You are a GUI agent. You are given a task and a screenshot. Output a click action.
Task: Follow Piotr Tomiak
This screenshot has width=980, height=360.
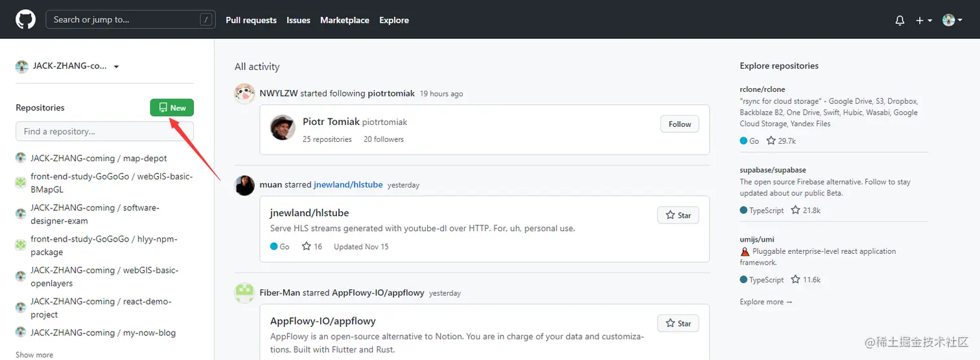tap(679, 124)
